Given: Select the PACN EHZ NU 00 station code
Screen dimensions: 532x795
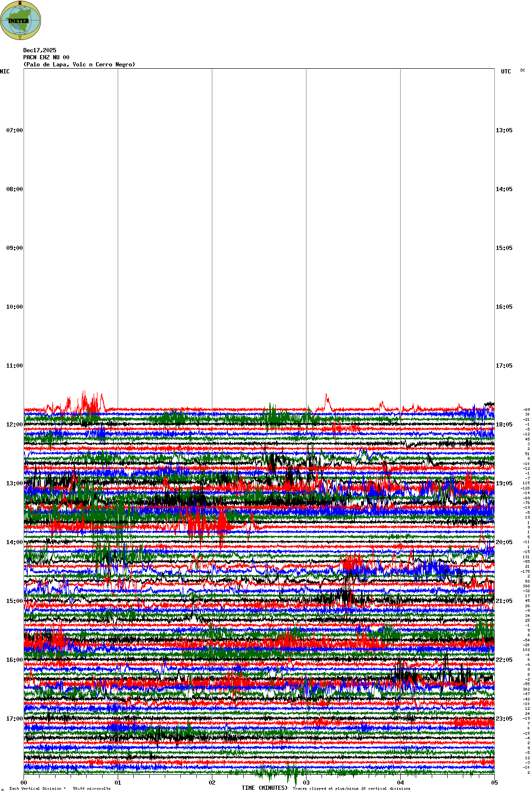Looking at the screenshot, I should tap(46, 57).
